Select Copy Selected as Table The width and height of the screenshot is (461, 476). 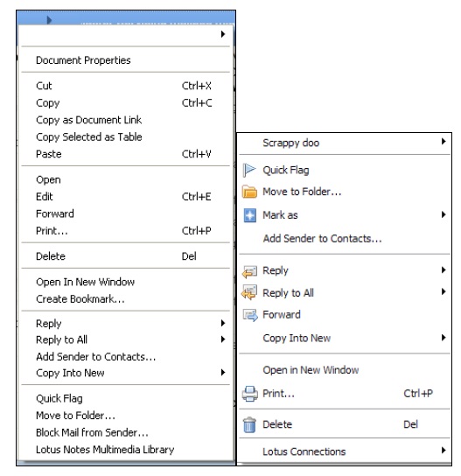coord(89,136)
